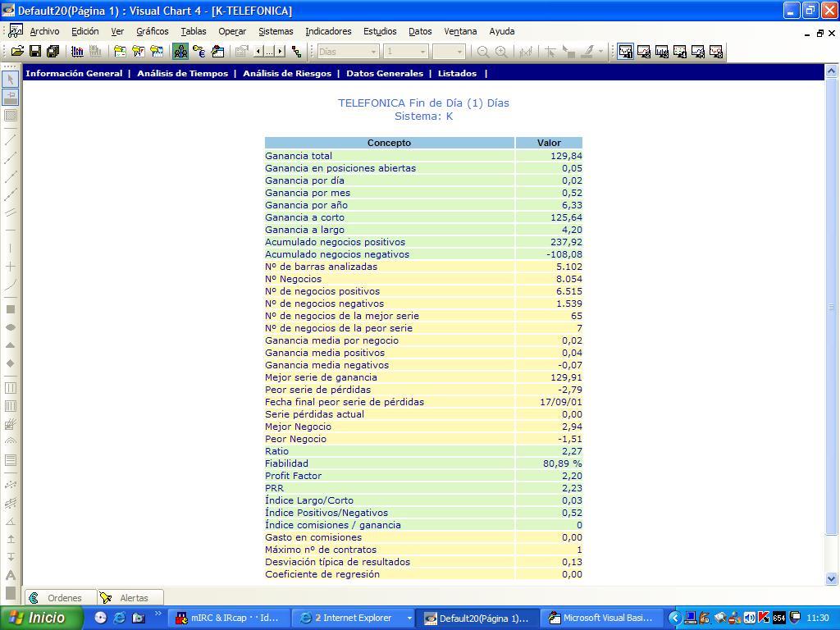The height and width of the screenshot is (630, 840).
Task: Select the ellipse drawing tool
Action: [x=10, y=327]
